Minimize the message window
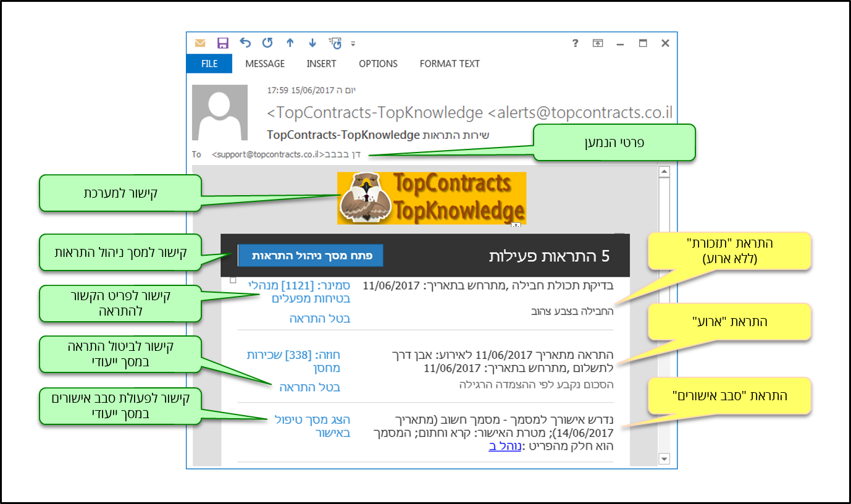851x504 pixels. 620,44
